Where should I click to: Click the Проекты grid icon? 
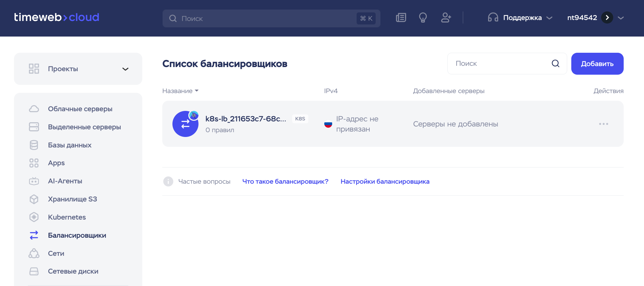[x=34, y=69]
